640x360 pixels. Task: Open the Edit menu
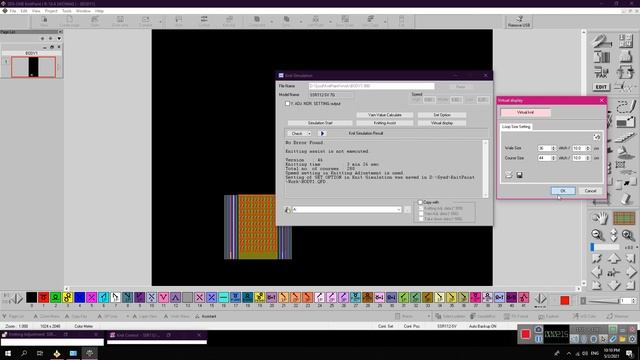pyautogui.click(x=24, y=11)
